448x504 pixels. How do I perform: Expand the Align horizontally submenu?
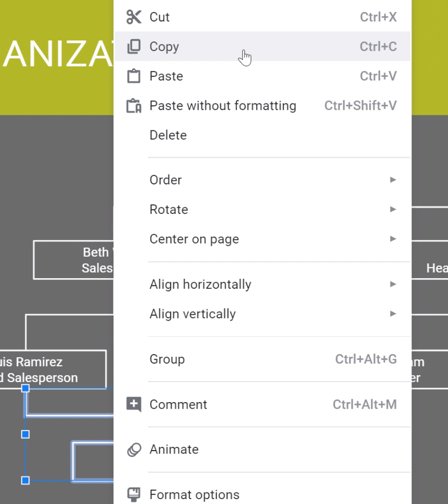click(392, 284)
